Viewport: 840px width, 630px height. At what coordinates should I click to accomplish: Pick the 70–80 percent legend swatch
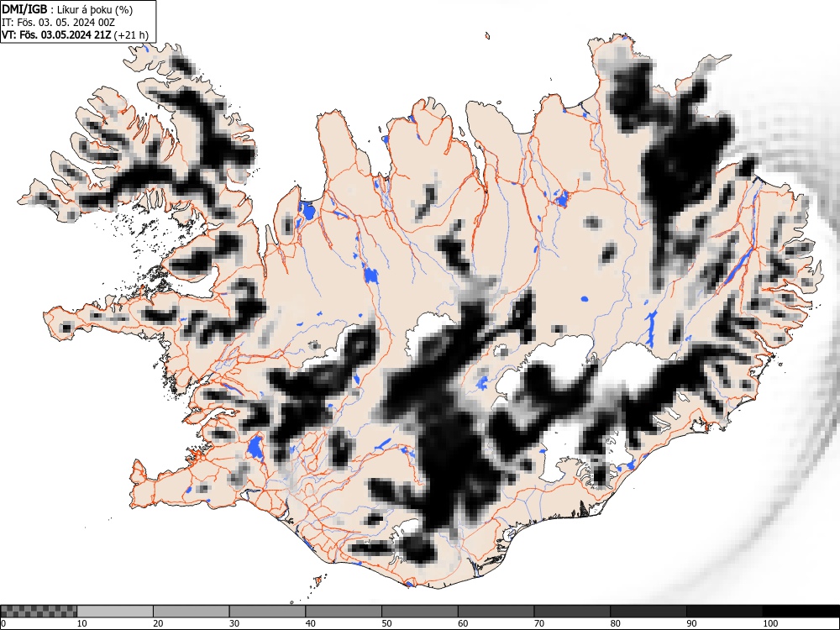(572, 612)
